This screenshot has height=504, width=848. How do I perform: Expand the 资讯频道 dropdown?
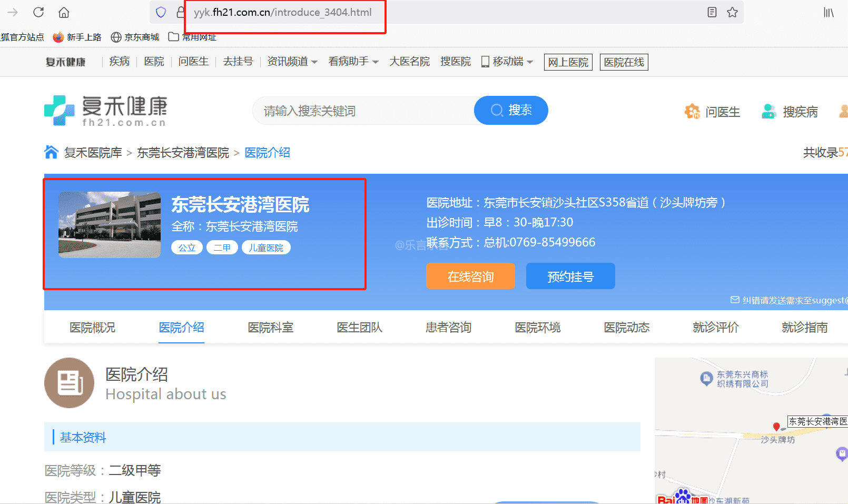pos(292,62)
